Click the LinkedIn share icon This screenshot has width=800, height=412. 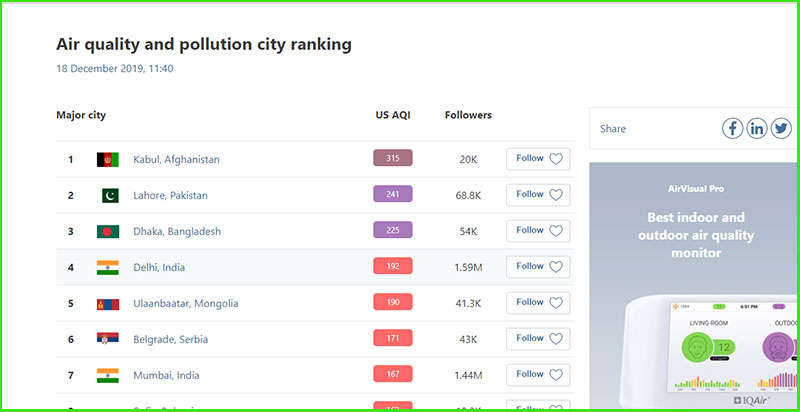pos(757,128)
